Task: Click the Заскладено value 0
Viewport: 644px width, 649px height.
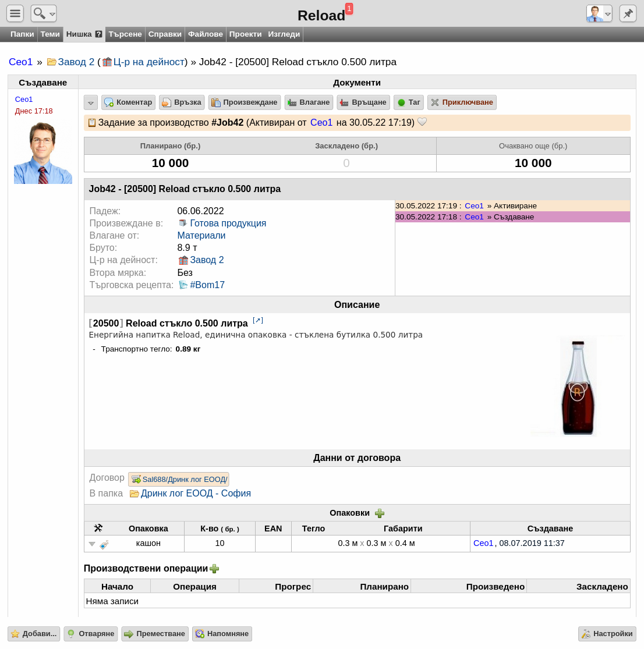Action: tap(346, 163)
